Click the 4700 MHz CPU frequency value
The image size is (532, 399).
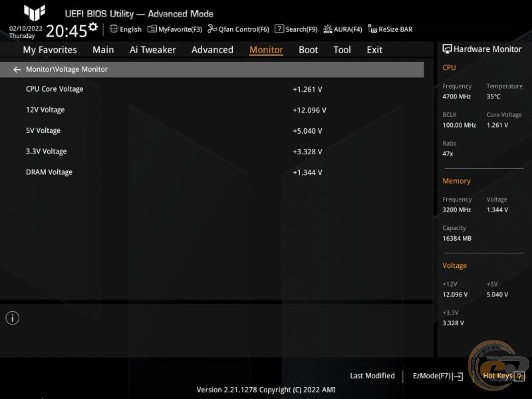point(456,96)
